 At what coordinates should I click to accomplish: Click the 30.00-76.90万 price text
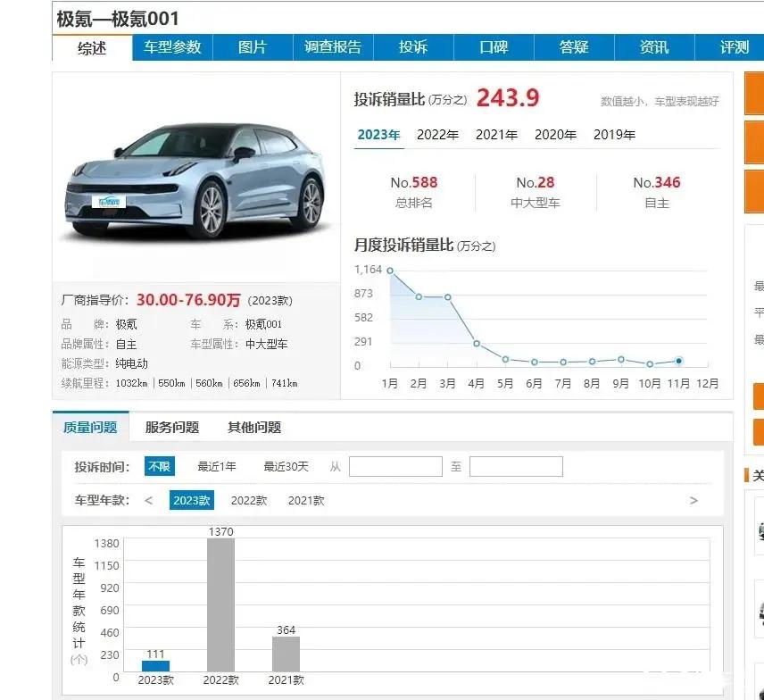pyautogui.click(x=188, y=300)
